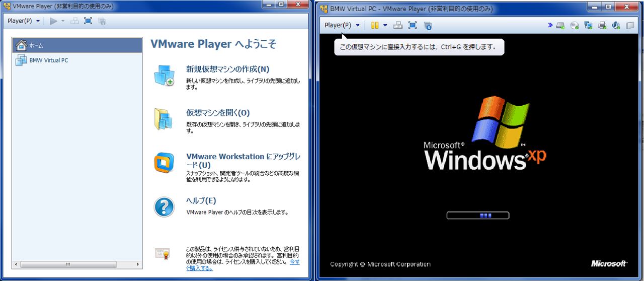Screen dimensions: 644x281
Task: Click printer device icon
Action: point(602,25)
